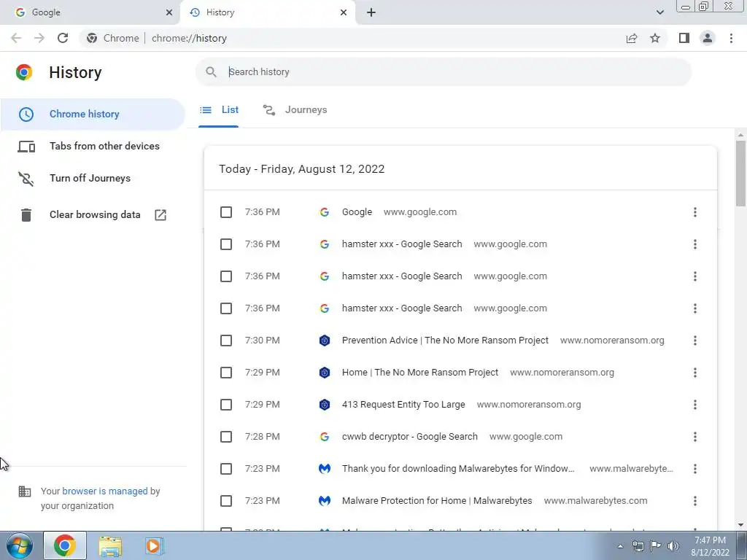The image size is (747, 560).
Task: Check the cwwb decryptor search checkbox
Action: pyautogui.click(x=226, y=437)
